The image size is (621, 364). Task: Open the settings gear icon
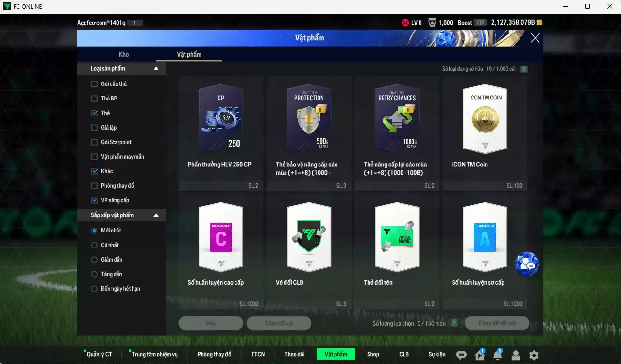tap(534, 355)
